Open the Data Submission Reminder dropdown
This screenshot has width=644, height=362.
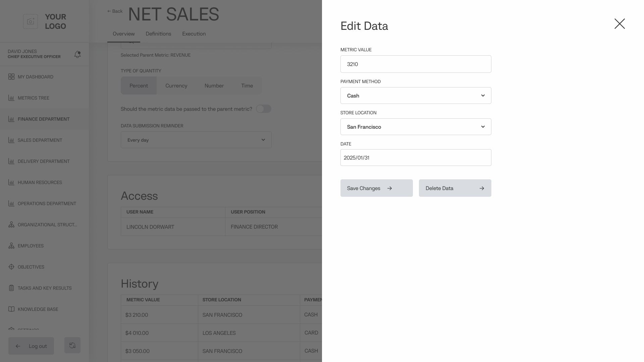196,140
